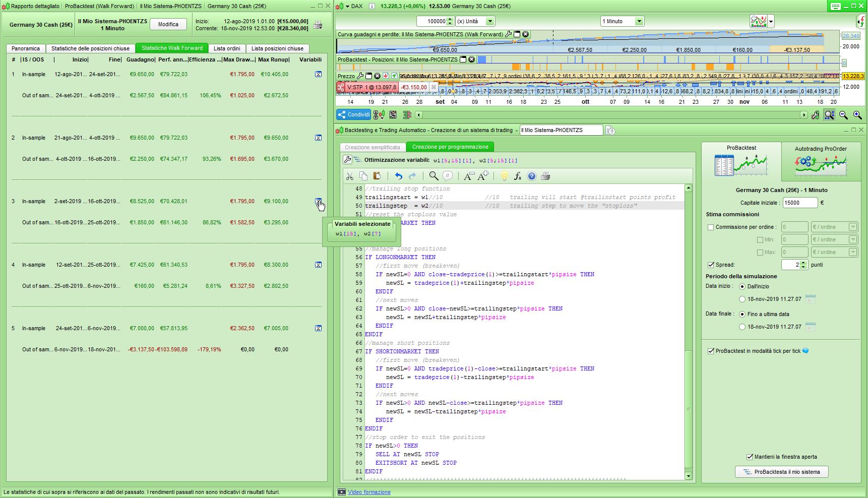This screenshot has width=868, height=498.
Task: Select the Dall'inizio start date radio button
Action: coord(742,286)
